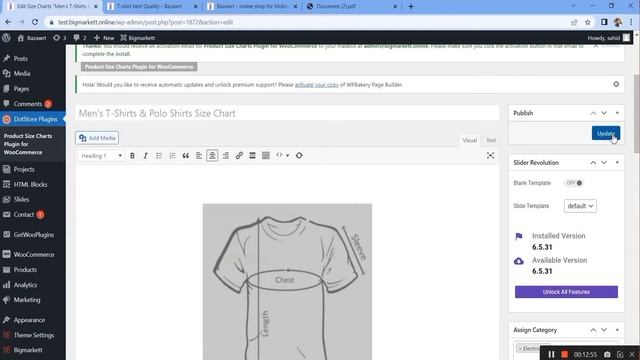
Task: Insert or edit link
Action: [x=239, y=156]
